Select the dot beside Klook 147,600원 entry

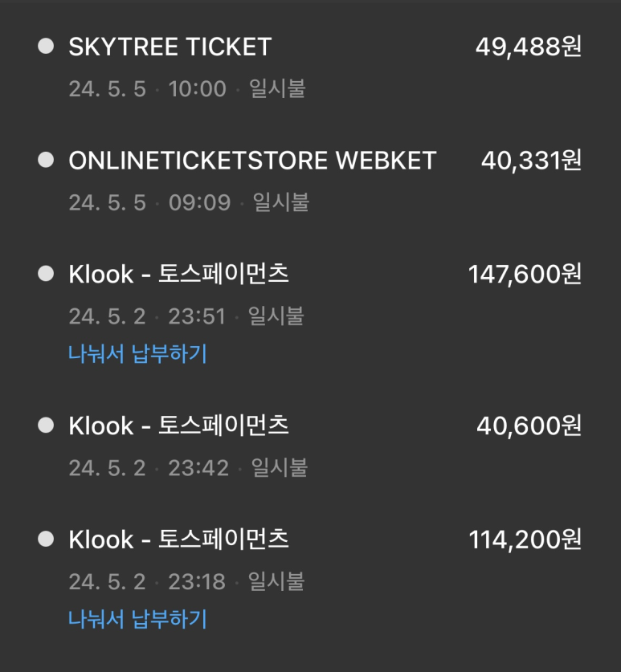46,274
